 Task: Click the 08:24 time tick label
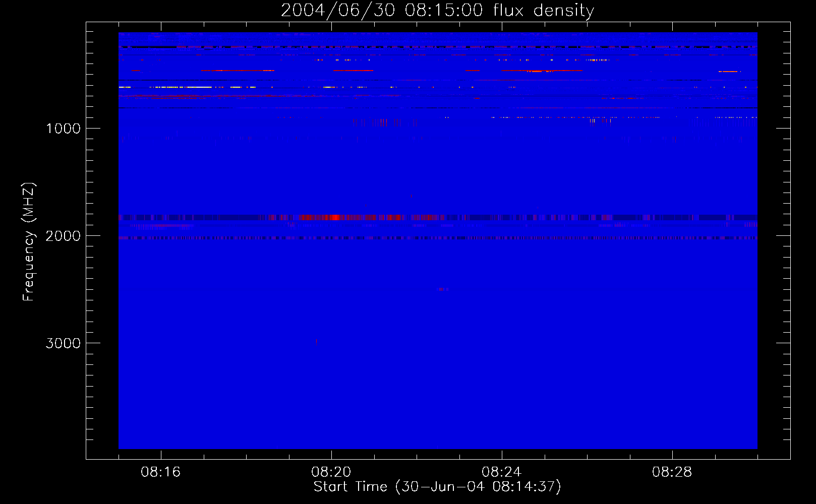[502, 472]
